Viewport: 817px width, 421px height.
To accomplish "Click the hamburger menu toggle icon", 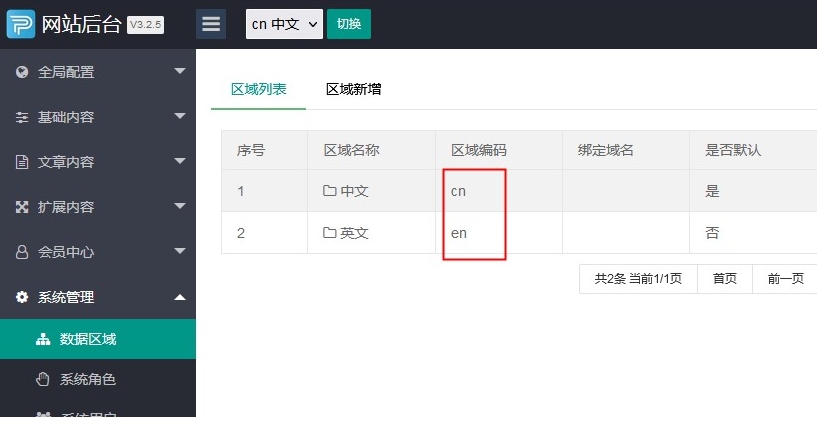I will click(210, 24).
